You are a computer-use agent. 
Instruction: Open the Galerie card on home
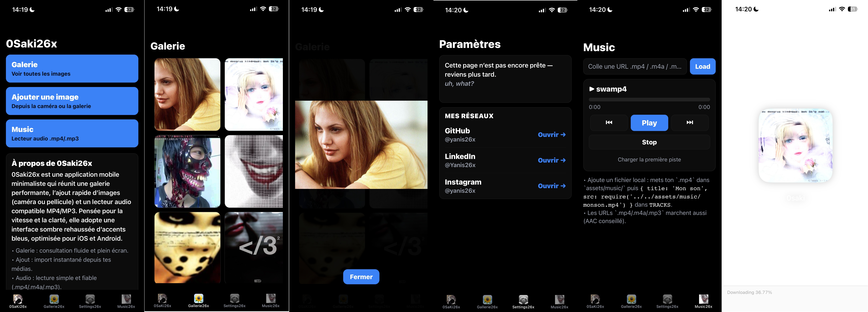click(72, 69)
